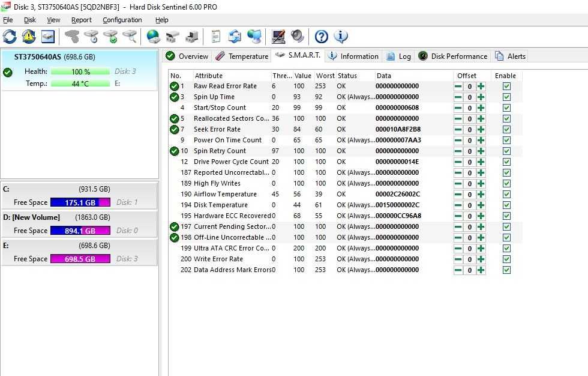This screenshot has height=376, width=588.
Task: Open the monitor with pencil configuration icon
Action: pyautogui.click(x=278, y=37)
